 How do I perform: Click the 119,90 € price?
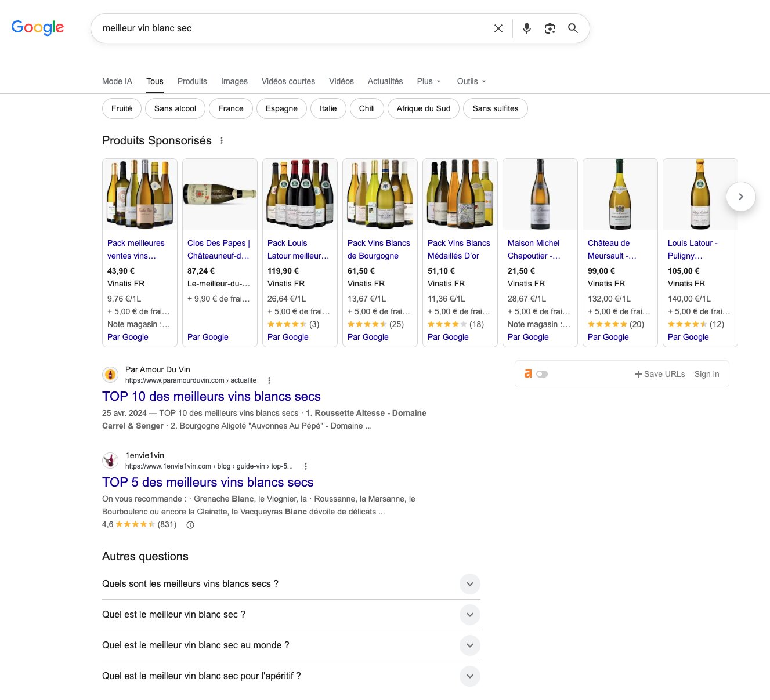[283, 271]
